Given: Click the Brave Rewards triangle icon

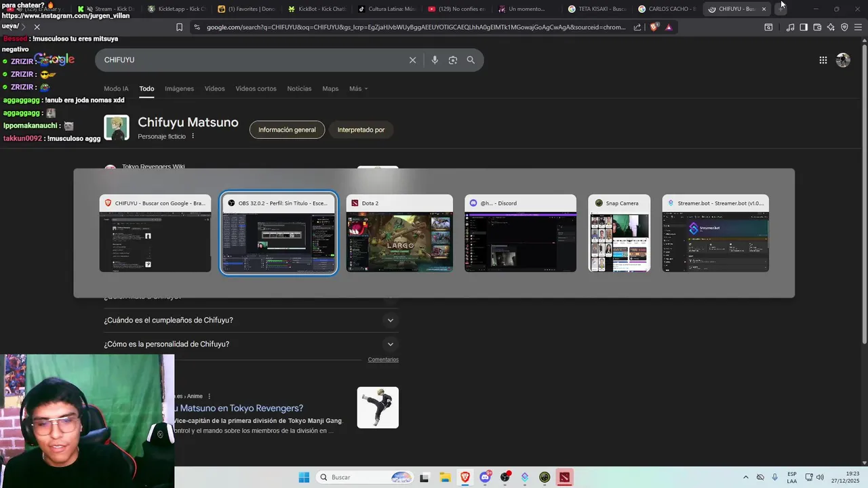Looking at the screenshot, I should coord(669,27).
